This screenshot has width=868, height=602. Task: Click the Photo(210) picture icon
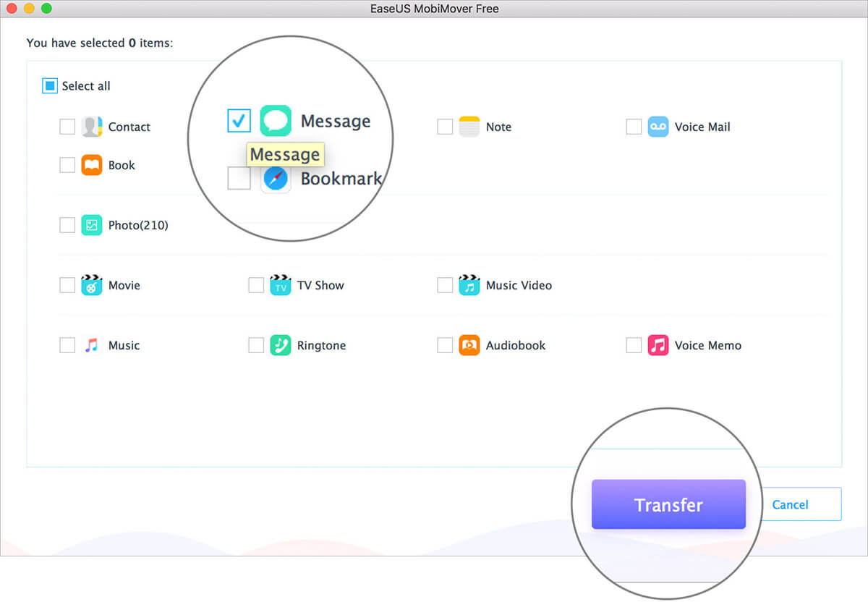point(92,225)
